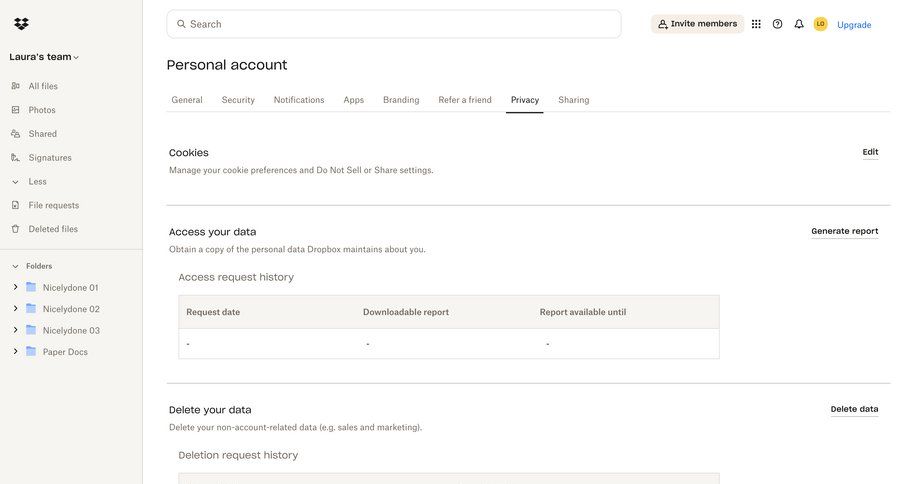The width and height of the screenshot is (900, 484).
Task: Click Delete data link
Action: 854,409
